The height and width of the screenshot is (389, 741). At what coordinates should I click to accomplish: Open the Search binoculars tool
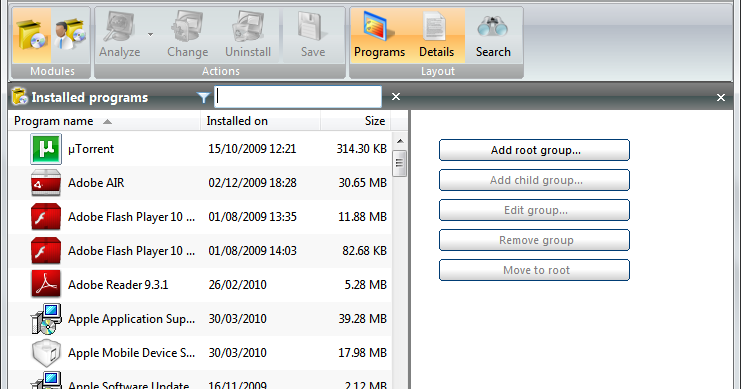pos(493,35)
